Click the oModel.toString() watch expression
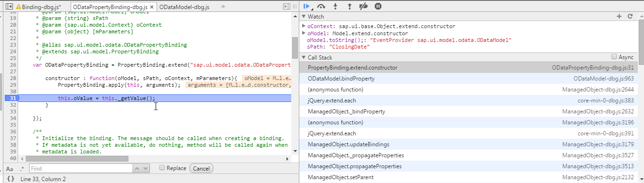 coord(409,41)
